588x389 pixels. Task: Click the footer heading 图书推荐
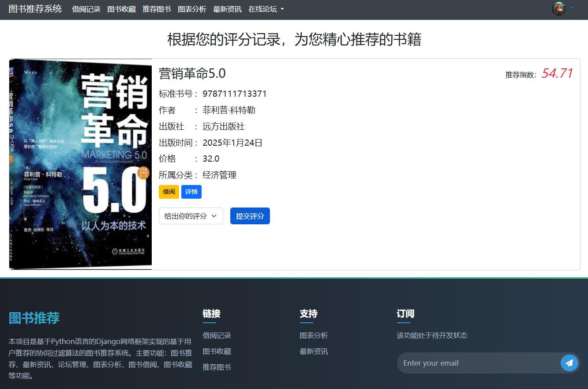(x=34, y=318)
